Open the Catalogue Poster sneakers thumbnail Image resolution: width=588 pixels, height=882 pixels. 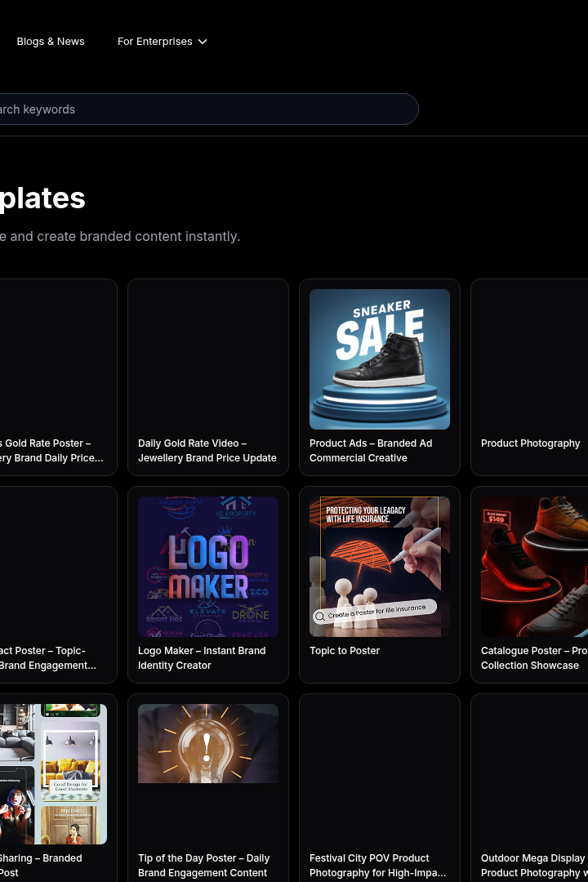pos(535,567)
